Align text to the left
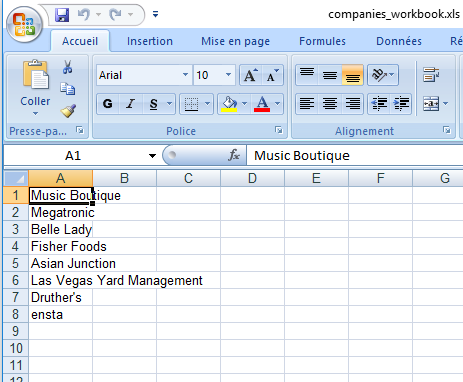Screen dimensions: 463x382 point(307,104)
